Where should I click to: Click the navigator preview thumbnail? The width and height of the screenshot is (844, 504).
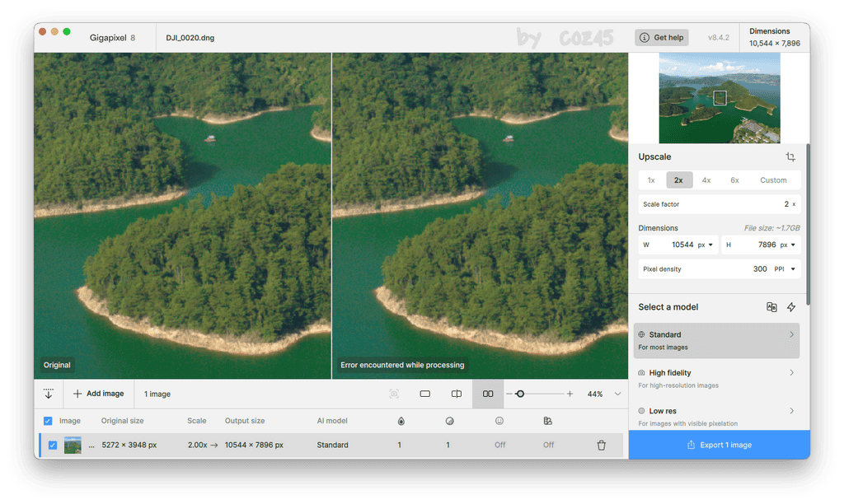[719, 98]
